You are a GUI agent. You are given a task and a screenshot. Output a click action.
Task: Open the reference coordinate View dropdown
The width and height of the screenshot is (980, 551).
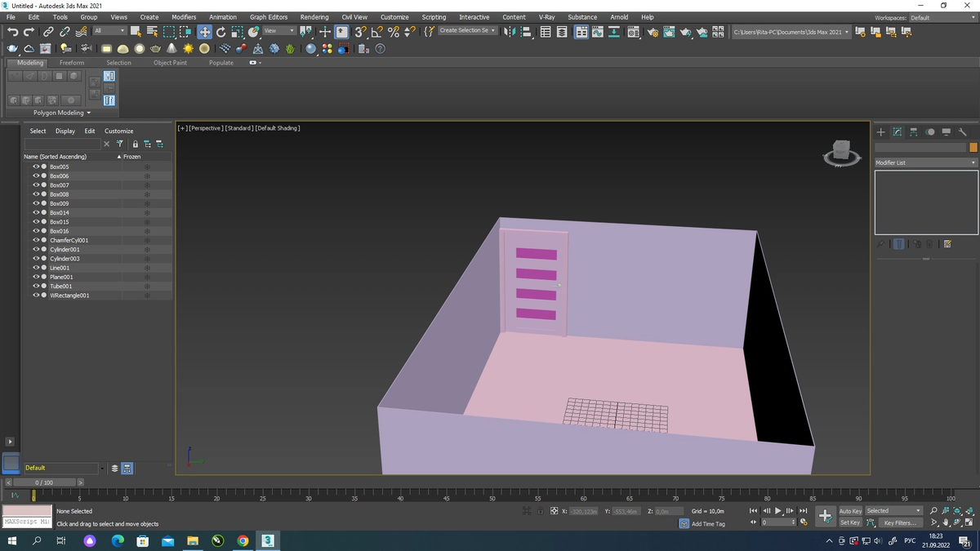pos(278,31)
